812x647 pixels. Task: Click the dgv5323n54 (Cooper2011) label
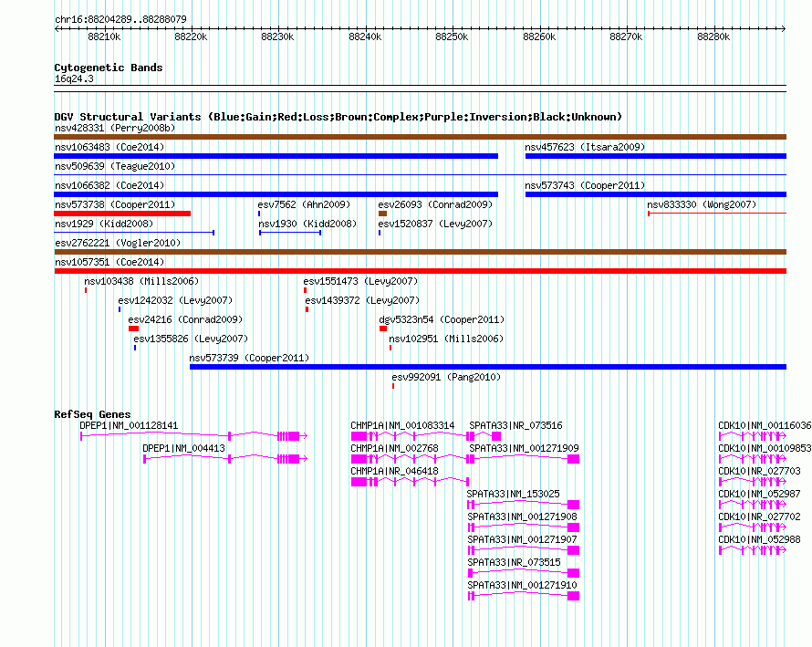(x=442, y=319)
